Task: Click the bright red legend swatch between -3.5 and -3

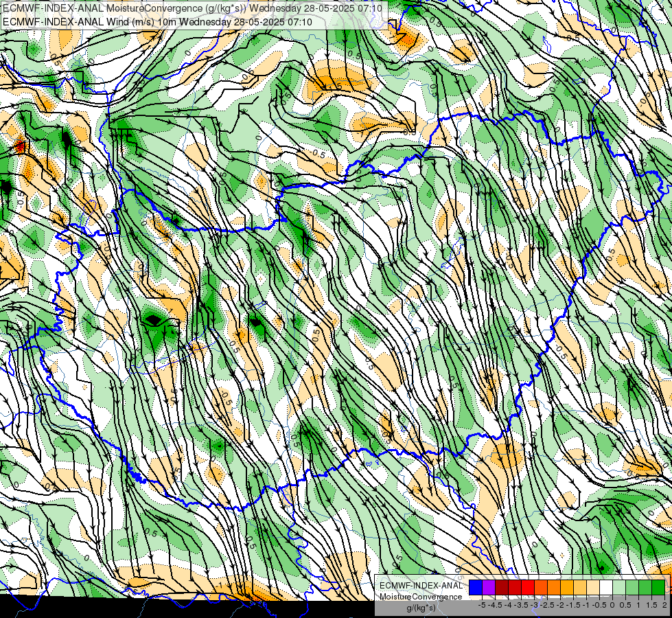Action: [528, 587]
